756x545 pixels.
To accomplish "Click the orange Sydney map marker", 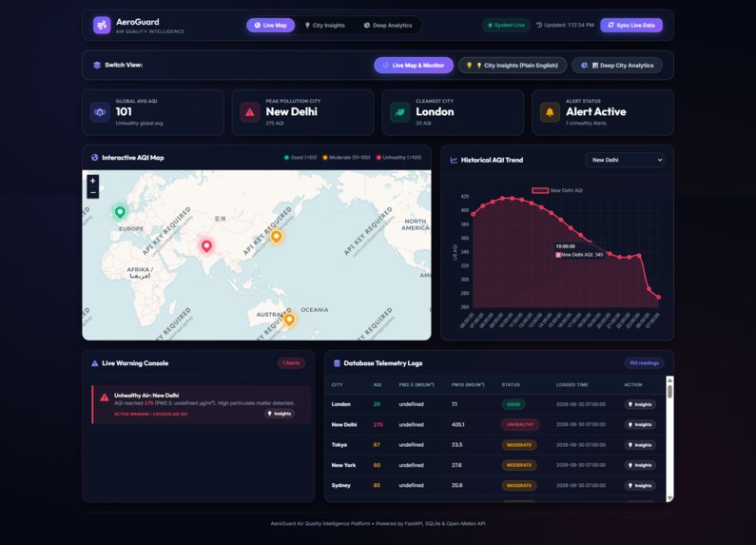I will (x=289, y=320).
